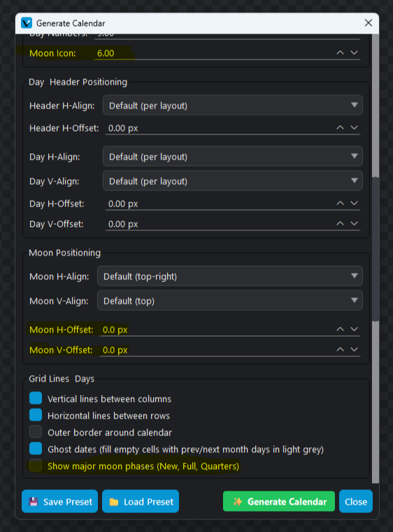Uncheck Horizontal lines between rows
Image resolution: width=393 pixels, height=532 pixels.
[36, 415]
